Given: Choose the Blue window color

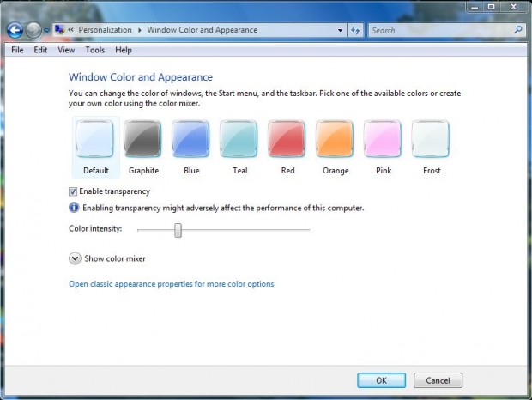Looking at the screenshot, I should pyautogui.click(x=190, y=139).
